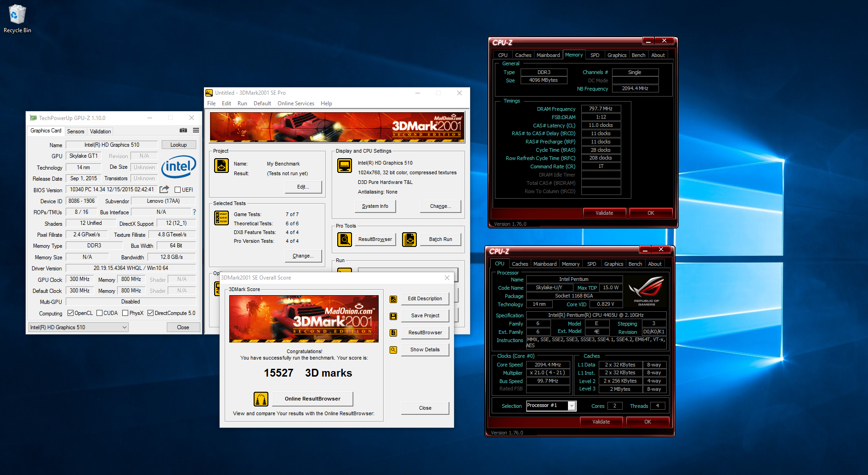
Task: Click BIOS share/export arrow icon
Action: click(x=164, y=189)
